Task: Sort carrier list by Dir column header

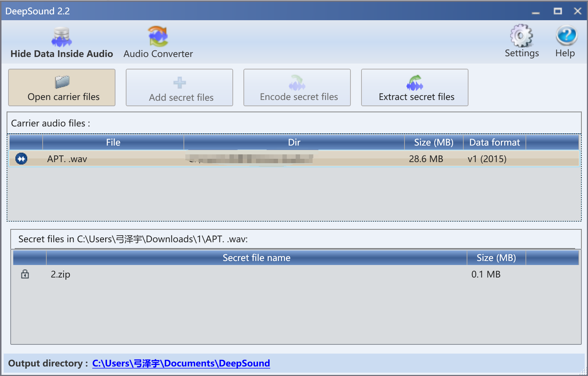Action: click(294, 142)
